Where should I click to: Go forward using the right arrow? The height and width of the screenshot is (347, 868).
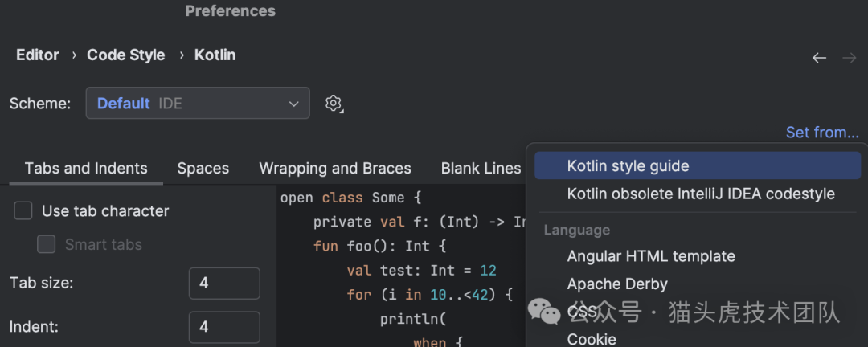pos(850,58)
